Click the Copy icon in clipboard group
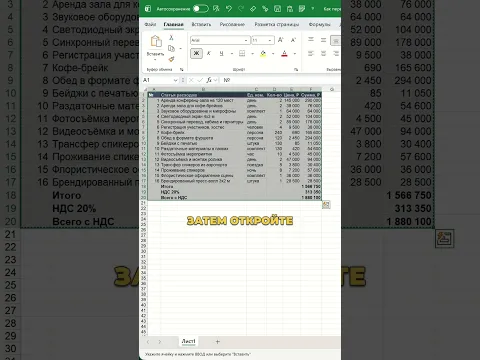 pos(171,49)
